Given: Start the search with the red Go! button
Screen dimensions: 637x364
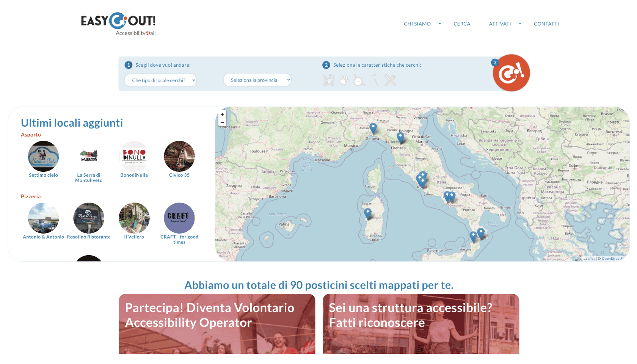Looking at the screenshot, I should click(x=511, y=73).
